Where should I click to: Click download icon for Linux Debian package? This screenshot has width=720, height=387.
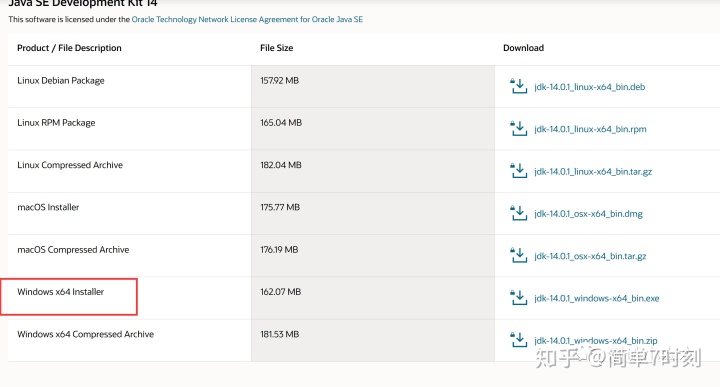[x=519, y=86]
